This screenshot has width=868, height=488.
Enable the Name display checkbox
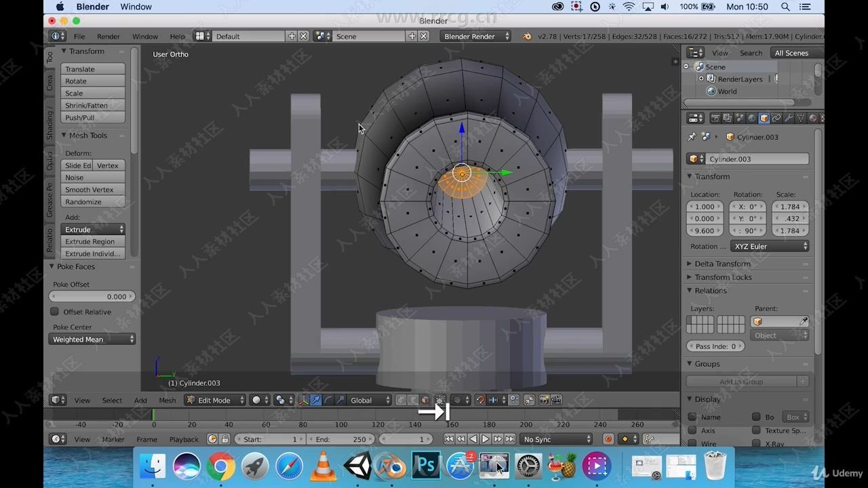pyautogui.click(x=692, y=417)
